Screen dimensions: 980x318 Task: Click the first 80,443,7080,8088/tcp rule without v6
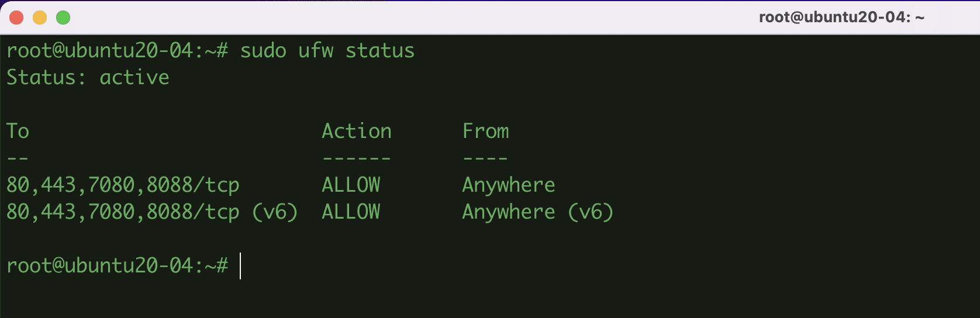123,185
